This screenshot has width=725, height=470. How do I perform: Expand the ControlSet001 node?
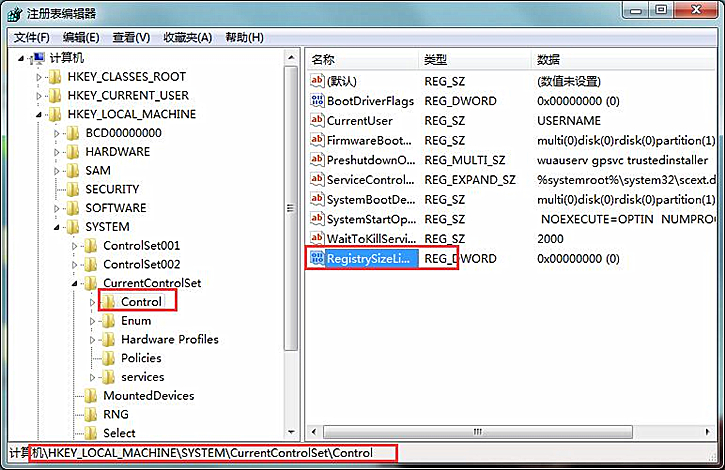tap(76, 246)
